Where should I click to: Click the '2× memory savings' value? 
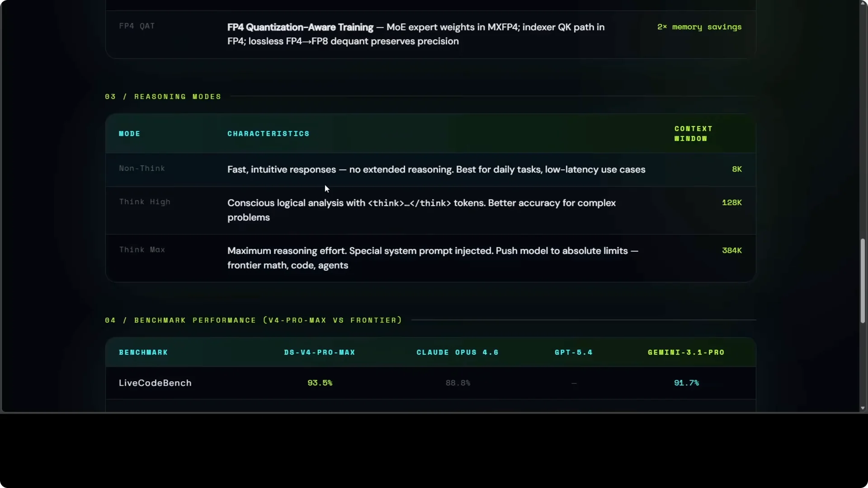click(699, 27)
